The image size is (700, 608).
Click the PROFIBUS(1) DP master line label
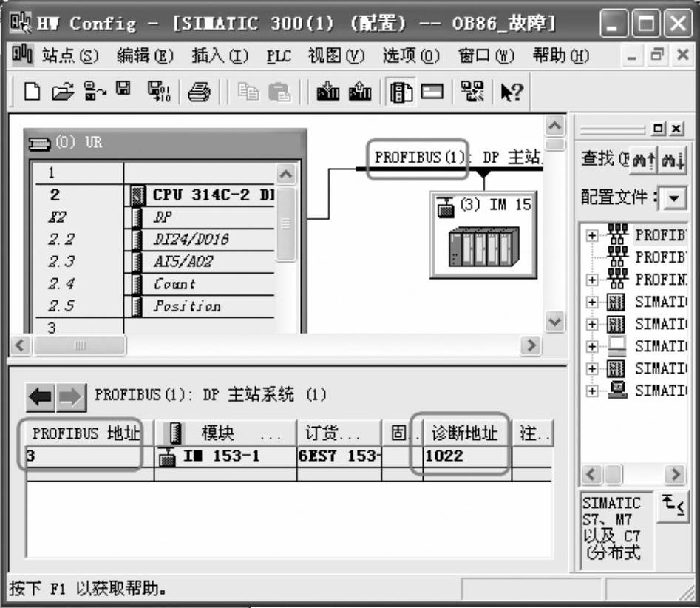point(458,158)
